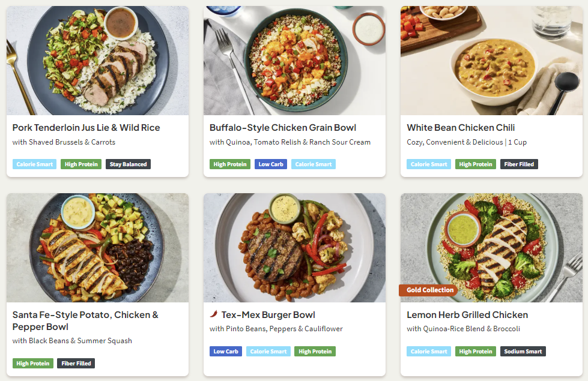Select the Tex-Mex Burger Bowl title
This screenshot has width=588, height=381.
click(x=268, y=315)
